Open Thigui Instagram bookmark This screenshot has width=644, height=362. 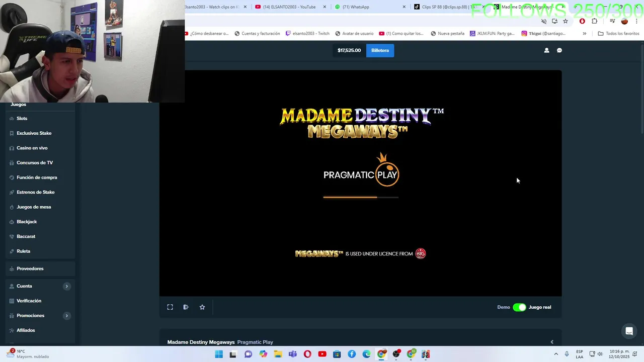click(x=543, y=34)
